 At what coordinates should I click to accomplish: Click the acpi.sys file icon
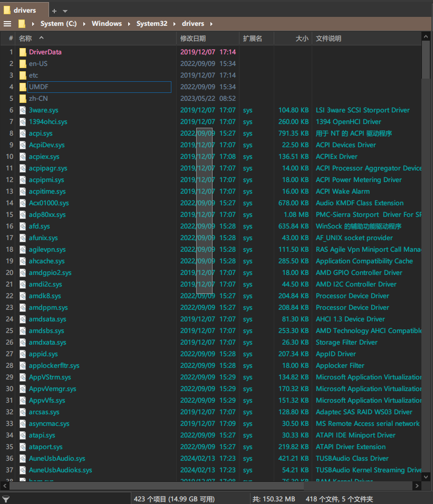pos(23,134)
